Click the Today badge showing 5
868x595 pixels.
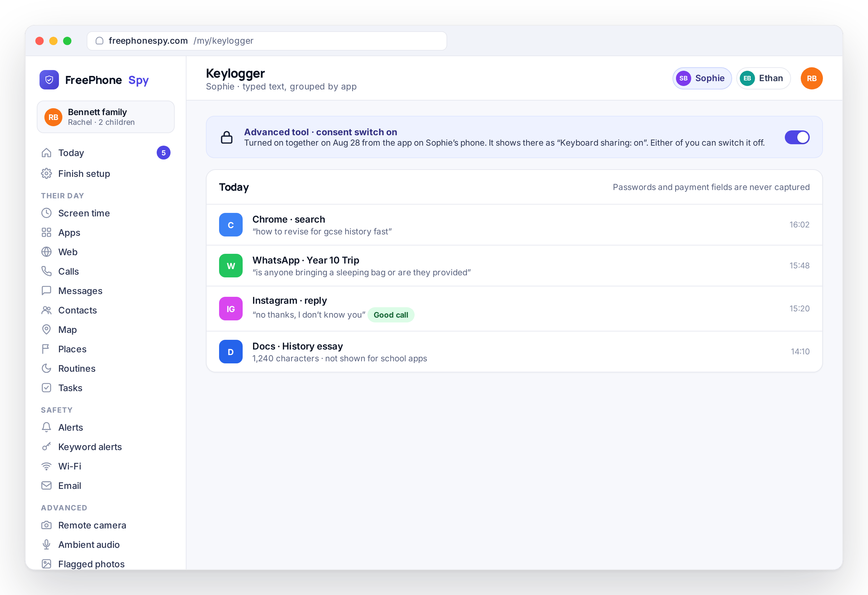tap(164, 153)
